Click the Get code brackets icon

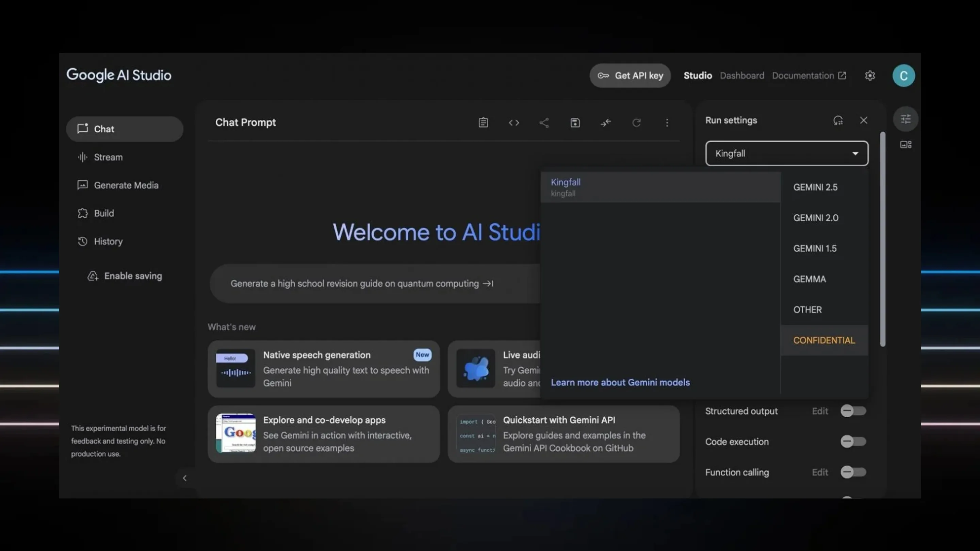point(514,122)
